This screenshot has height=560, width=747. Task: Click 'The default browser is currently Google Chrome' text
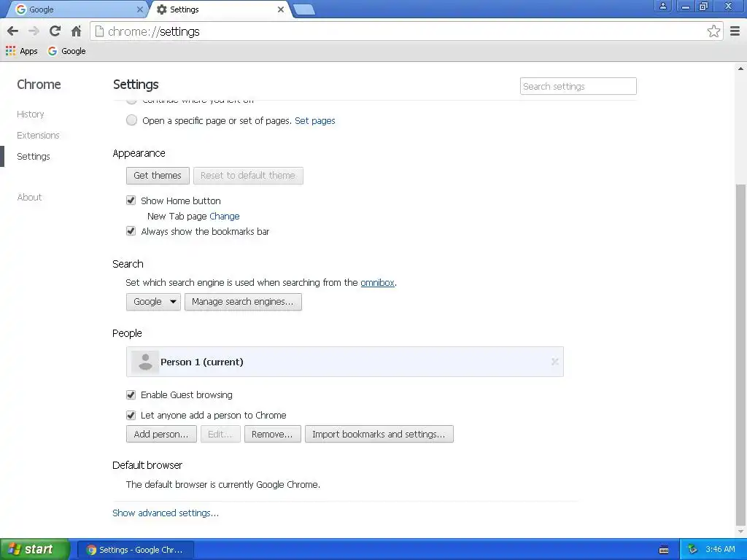(223, 485)
